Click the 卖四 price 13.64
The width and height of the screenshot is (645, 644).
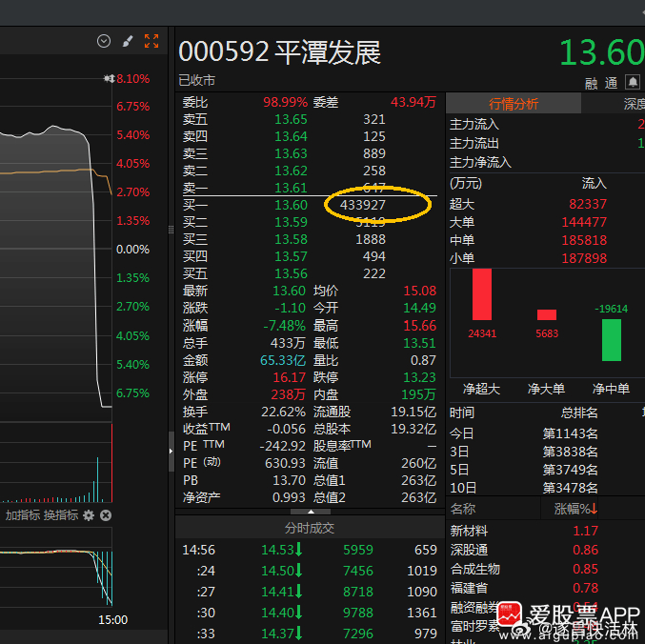coord(291,136)
